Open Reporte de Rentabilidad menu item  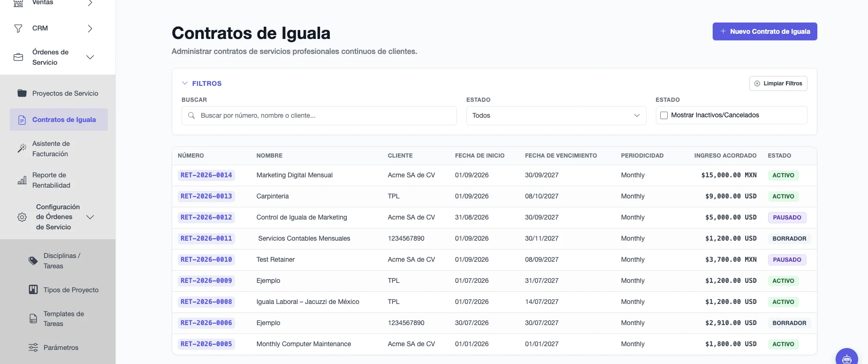[x=59, y=180]
